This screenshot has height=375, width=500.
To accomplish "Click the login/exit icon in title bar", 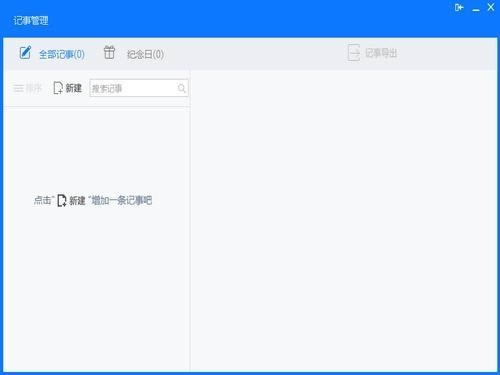I will pos(459,7).
